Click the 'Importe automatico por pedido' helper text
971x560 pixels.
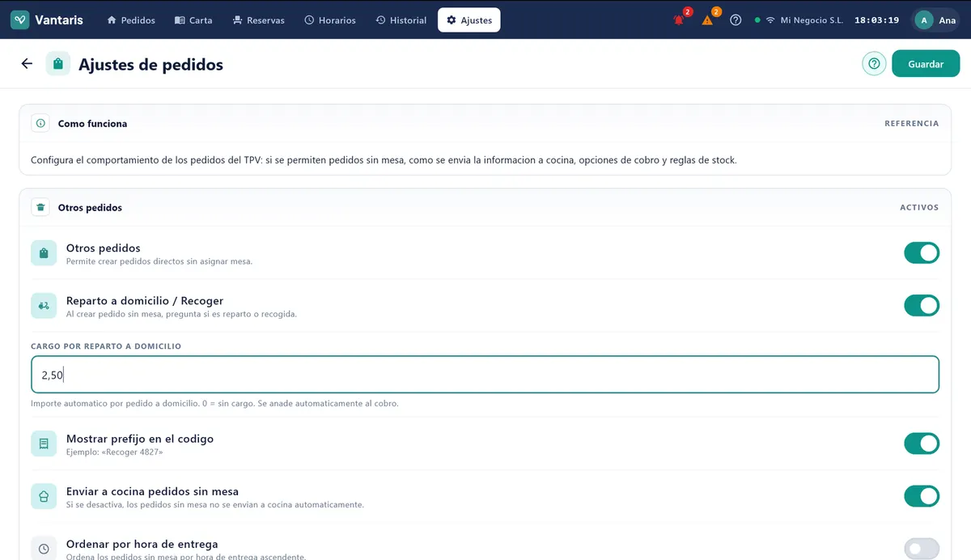pos(214,403)
